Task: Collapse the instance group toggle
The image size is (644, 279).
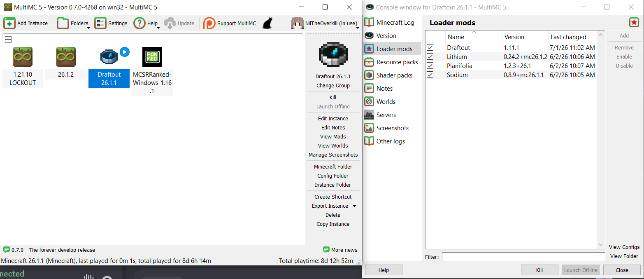Action: (x=8, y=40)
